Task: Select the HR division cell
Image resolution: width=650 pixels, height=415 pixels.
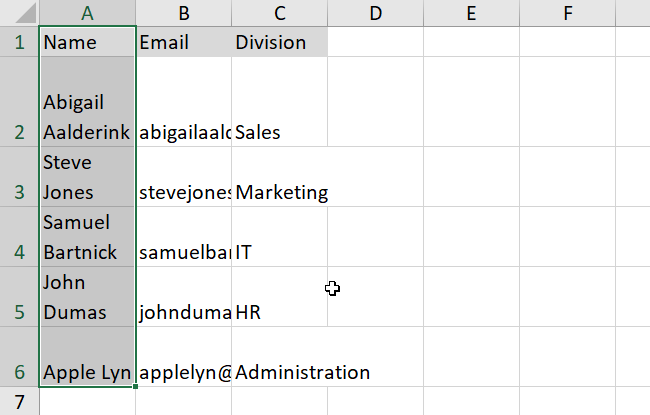Action: pyautogui.click(x=279, y=312)
